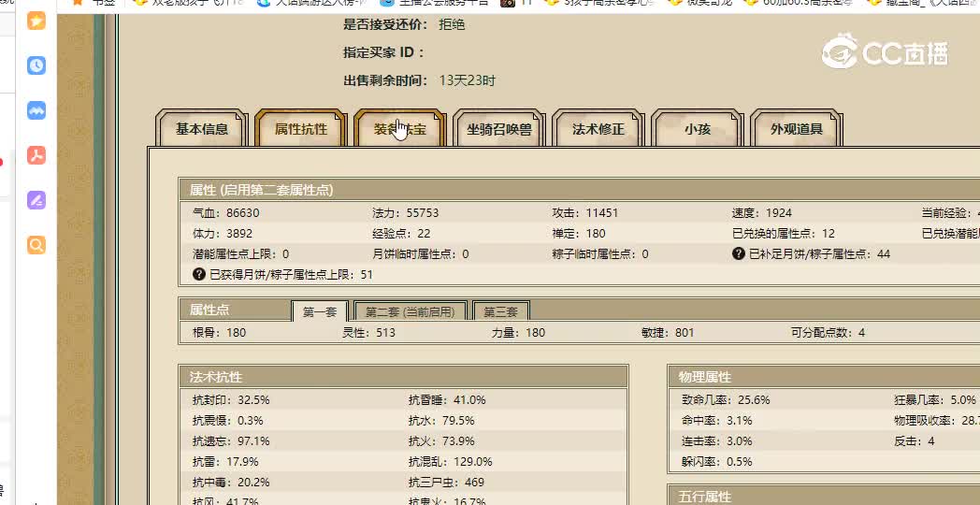The width and height of the screenshot is (980, 505).
Task: Click the 是否接受还价 拒绝 text
Action: 404,25
